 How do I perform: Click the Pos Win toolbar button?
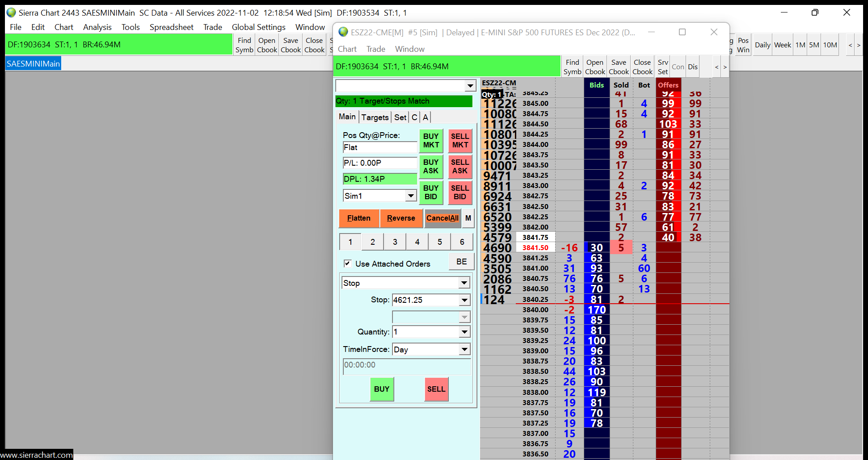743,45
